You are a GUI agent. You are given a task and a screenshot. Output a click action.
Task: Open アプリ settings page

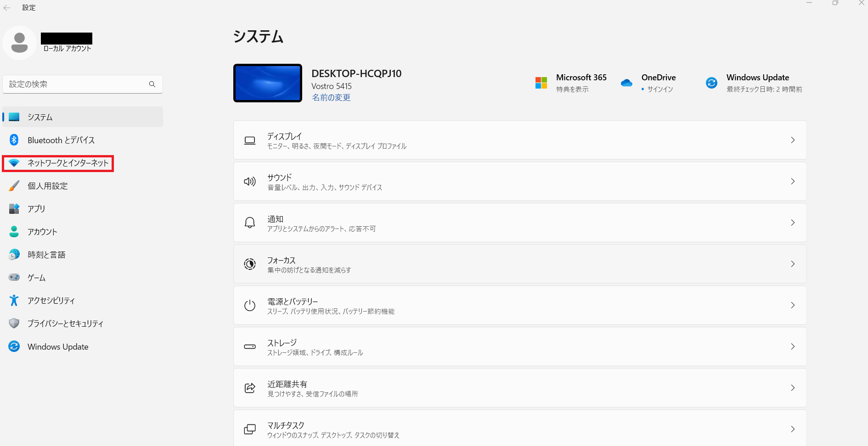[x=83, y=209]
